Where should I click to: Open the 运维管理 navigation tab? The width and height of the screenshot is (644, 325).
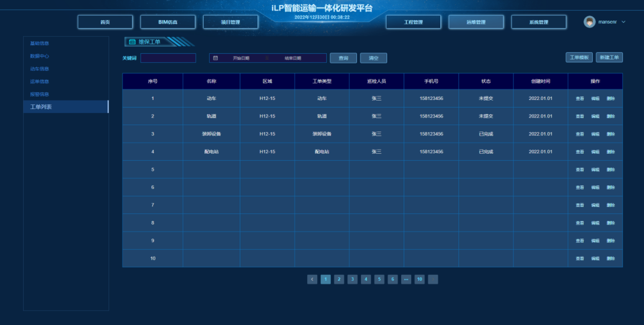coord(476,22)
